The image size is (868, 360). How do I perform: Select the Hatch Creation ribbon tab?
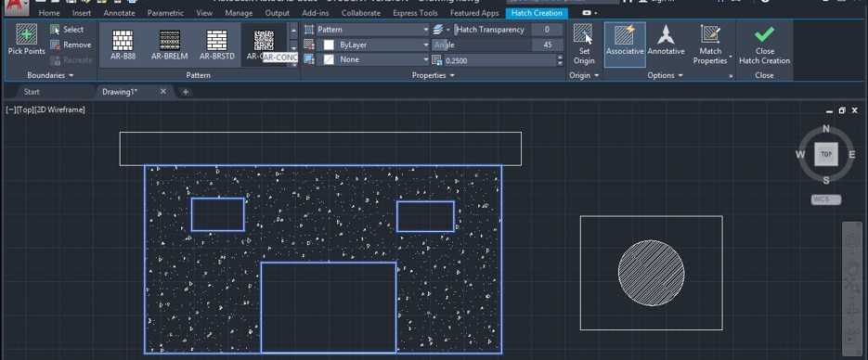coord(537,13)
